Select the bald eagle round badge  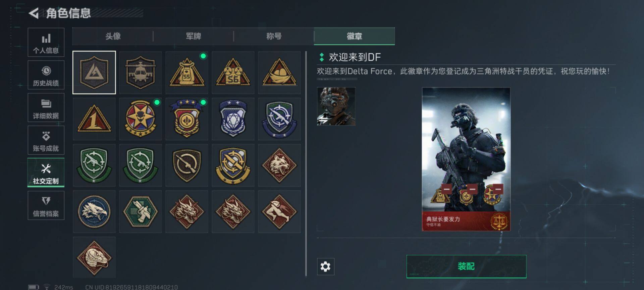coord(94,211)
